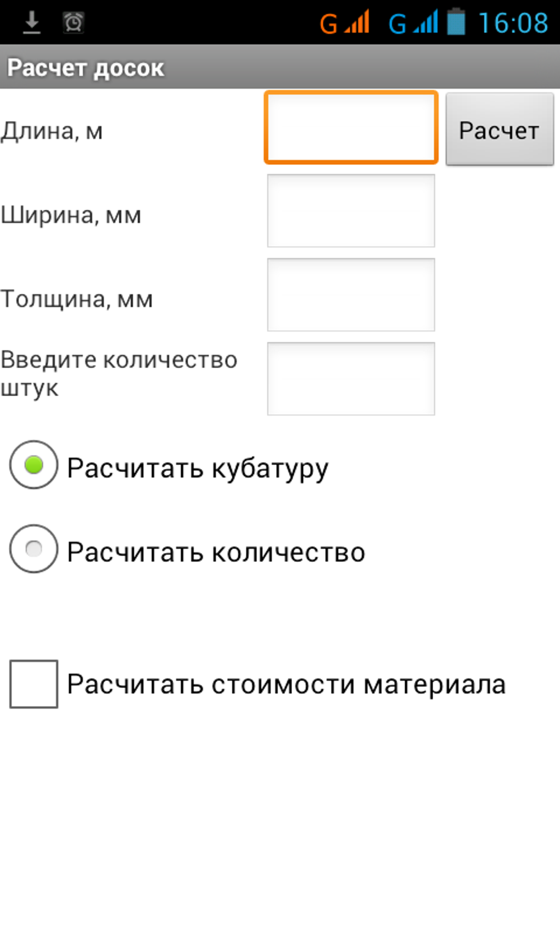This screenshot has height=934, width=560.
Task: Select Расчитать количество radio button
Action: 33,549
